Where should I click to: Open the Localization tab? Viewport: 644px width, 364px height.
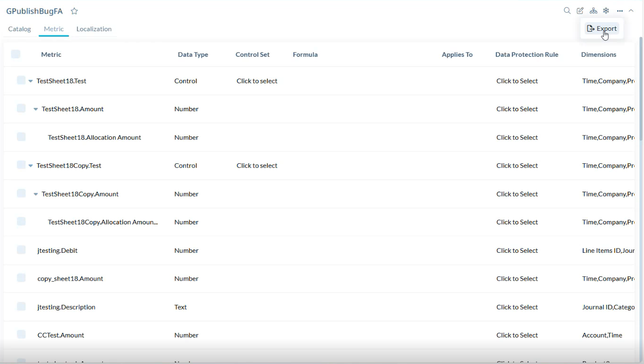pos(94,29)
